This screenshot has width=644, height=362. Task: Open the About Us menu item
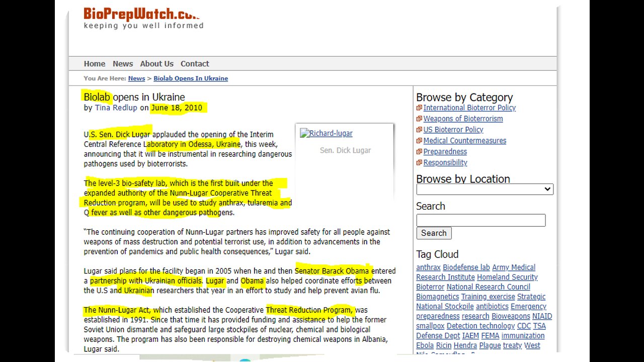point(156,64)
